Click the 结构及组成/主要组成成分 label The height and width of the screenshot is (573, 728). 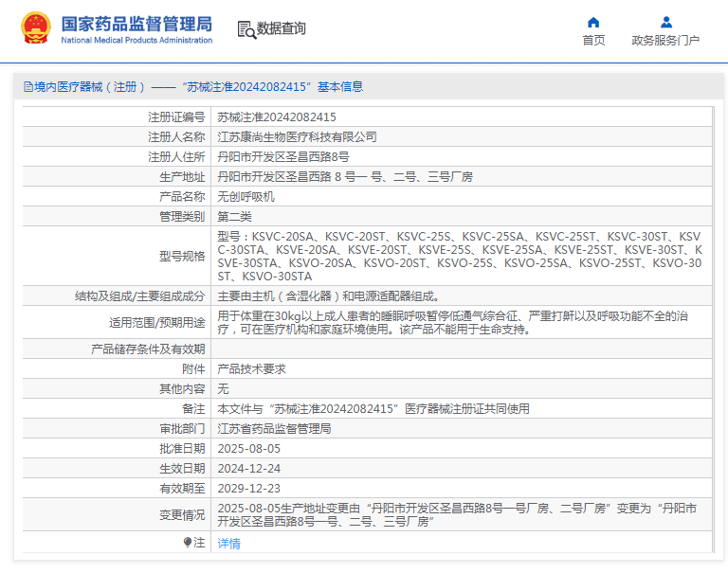pyautogui.click(x=139, y=296)
